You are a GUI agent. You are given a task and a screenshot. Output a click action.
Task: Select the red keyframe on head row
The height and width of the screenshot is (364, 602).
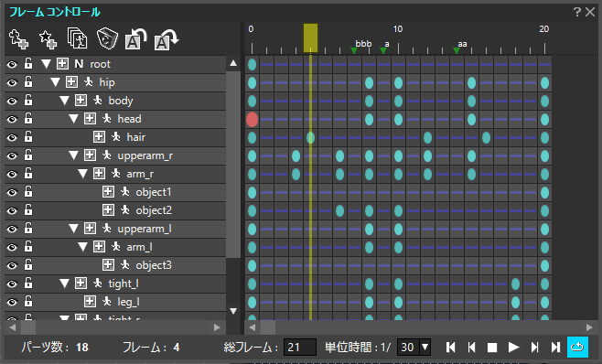252,119
